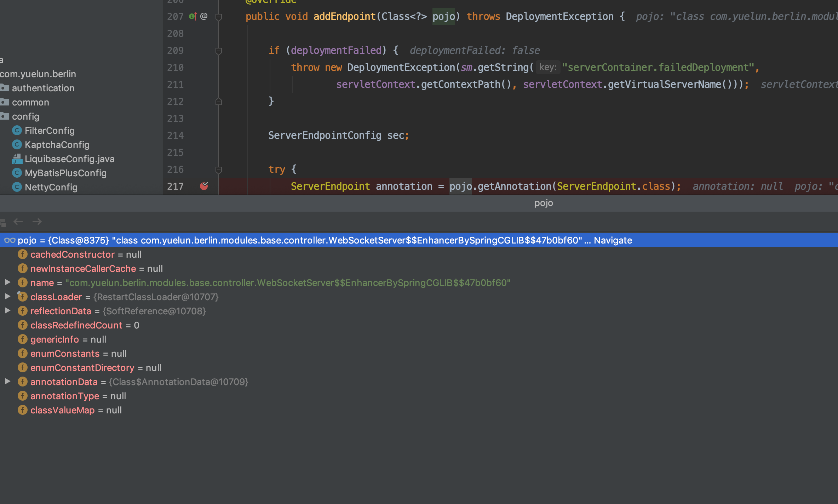
Task: Click the KaptchaConfig class entry
Action: (x=57, y=145)
